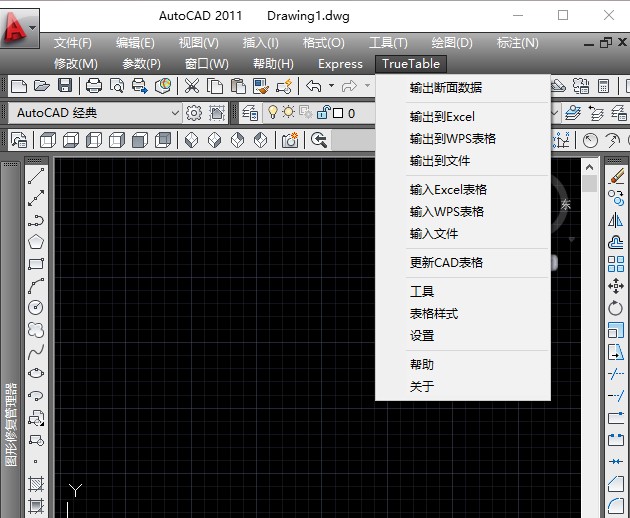Screen dimensions: 630x518
Task: Open 关于 in TrueTable menu
Action: [x=462, y=386]
